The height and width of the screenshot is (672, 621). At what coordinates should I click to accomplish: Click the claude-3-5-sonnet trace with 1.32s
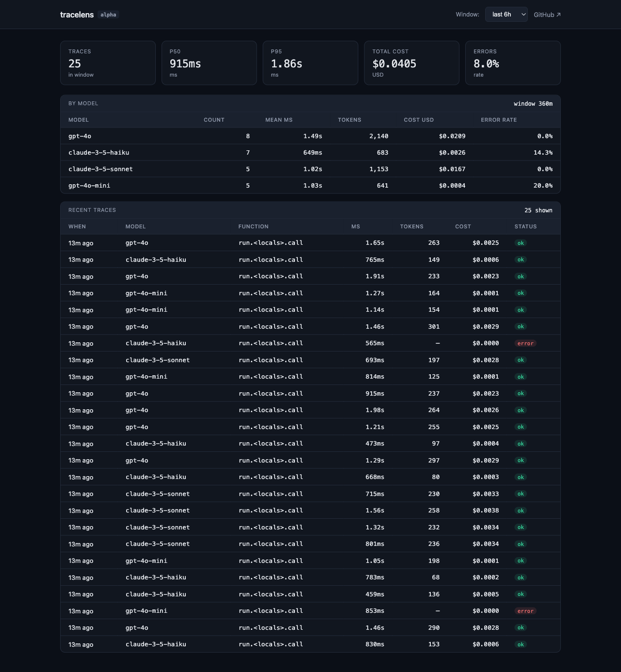[x=310, y=528]
